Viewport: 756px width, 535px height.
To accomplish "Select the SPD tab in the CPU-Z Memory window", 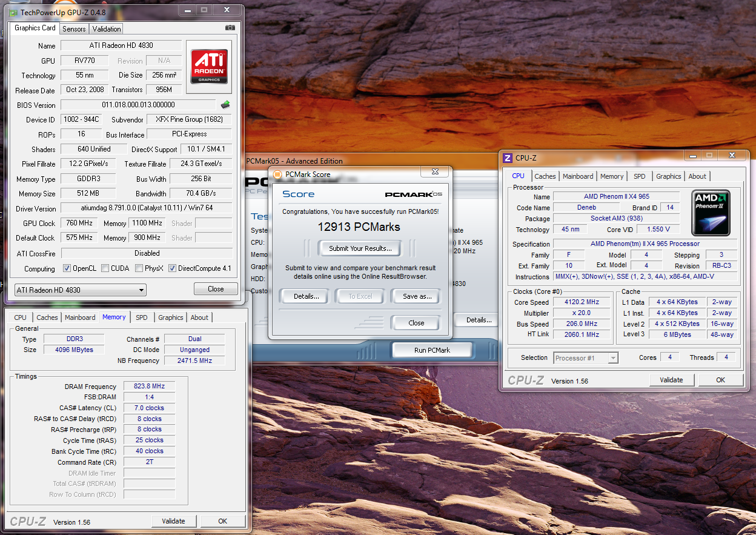I will 141,317.
